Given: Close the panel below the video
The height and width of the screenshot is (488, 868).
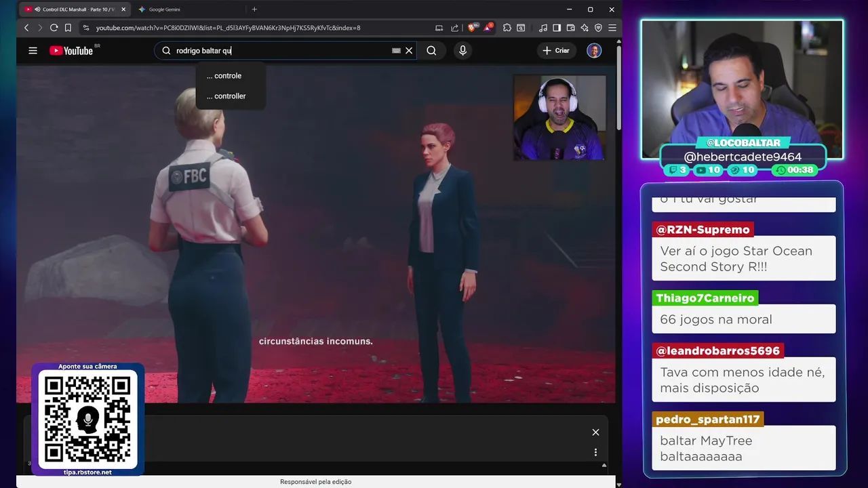Looking at the screenshot, I should tap(595, 432).
